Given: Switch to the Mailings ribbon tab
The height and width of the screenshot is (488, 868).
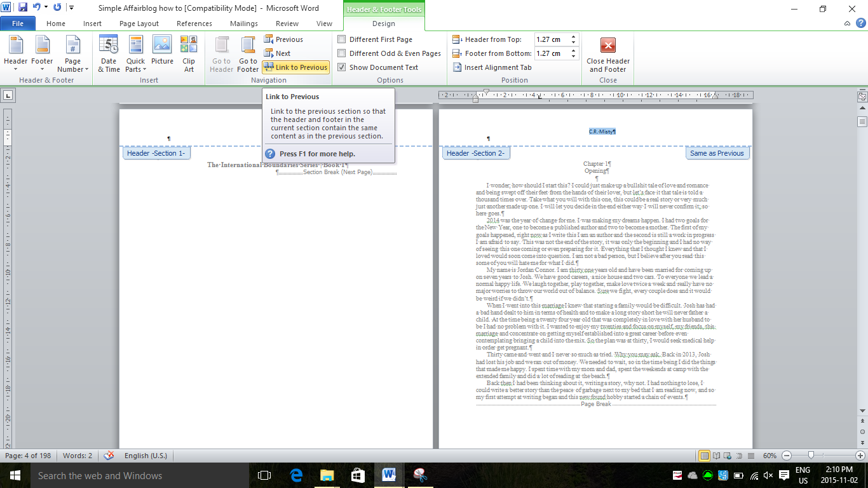Looking at the screenshot, I should tap(244, 23).
